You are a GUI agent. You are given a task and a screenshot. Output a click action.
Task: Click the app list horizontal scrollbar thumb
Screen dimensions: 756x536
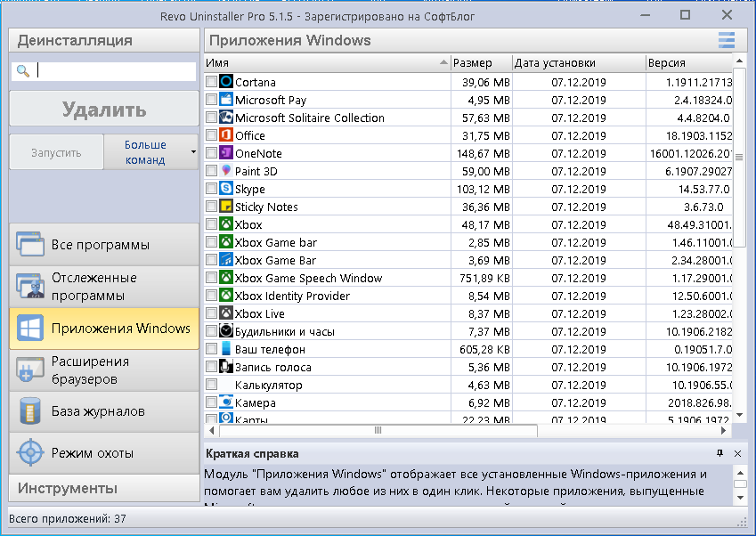pos(378,430)
